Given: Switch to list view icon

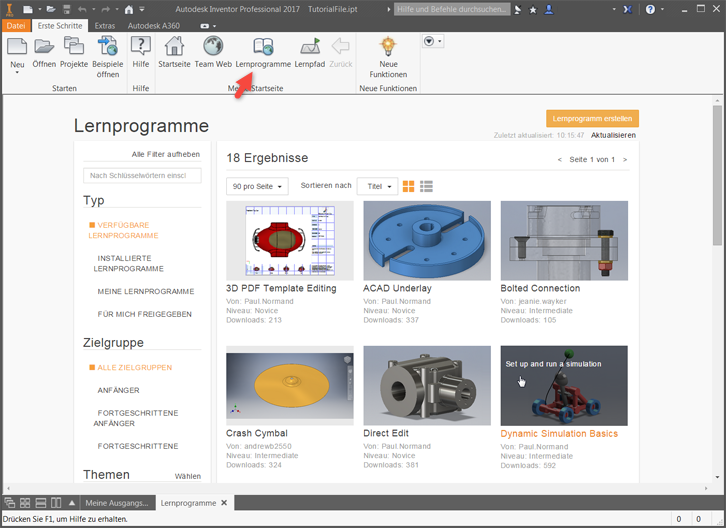Looking at the screenshot, I should (x=426, y=187).
